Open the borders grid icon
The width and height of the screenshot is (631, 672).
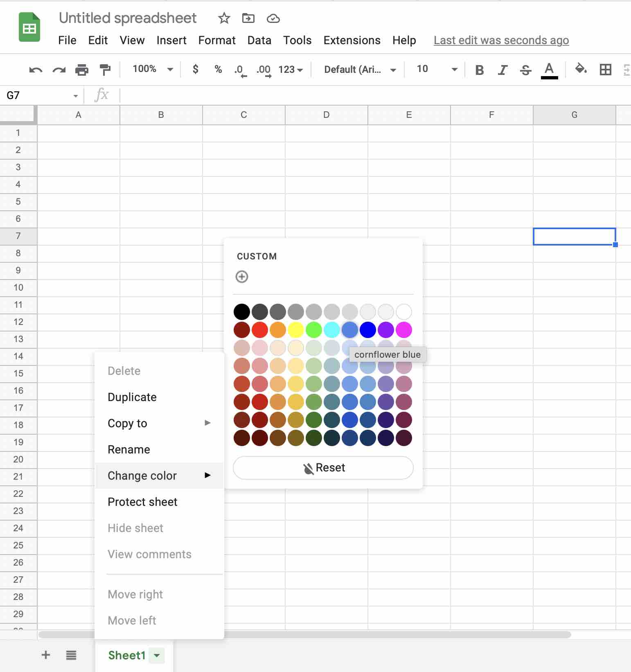pos(605,70)
